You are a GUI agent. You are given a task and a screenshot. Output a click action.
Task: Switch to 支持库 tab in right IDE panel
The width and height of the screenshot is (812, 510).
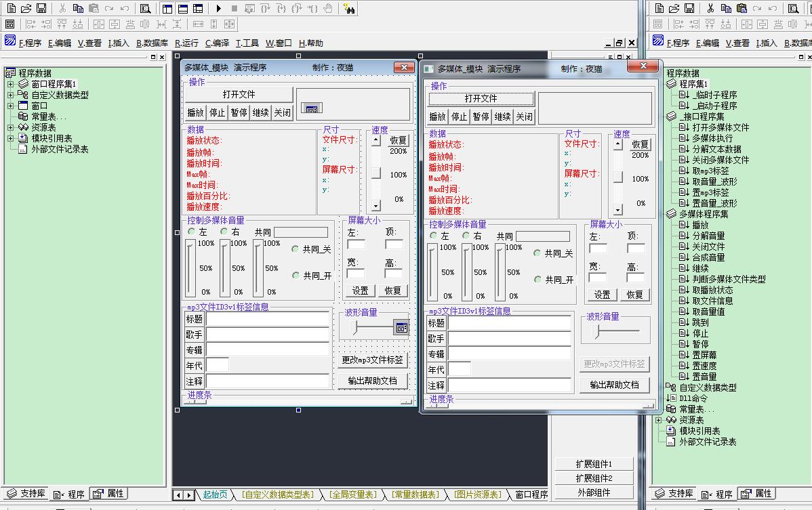pos(673,494)
